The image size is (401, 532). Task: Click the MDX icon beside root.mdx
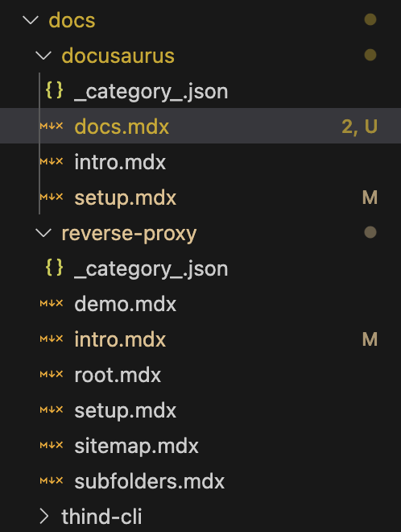click(52, 374)
